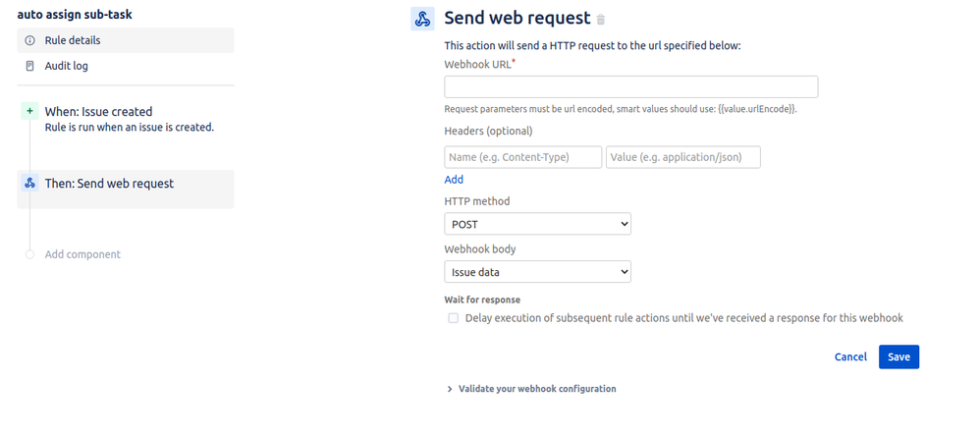Open the Audit log menu item

point(126,66)
